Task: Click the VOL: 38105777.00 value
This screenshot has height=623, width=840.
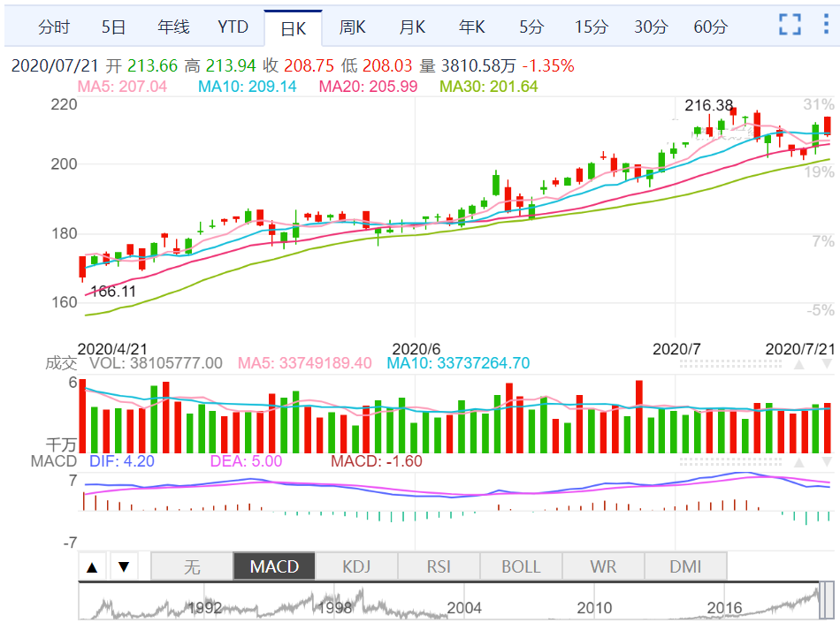Action: click(156, 363)
